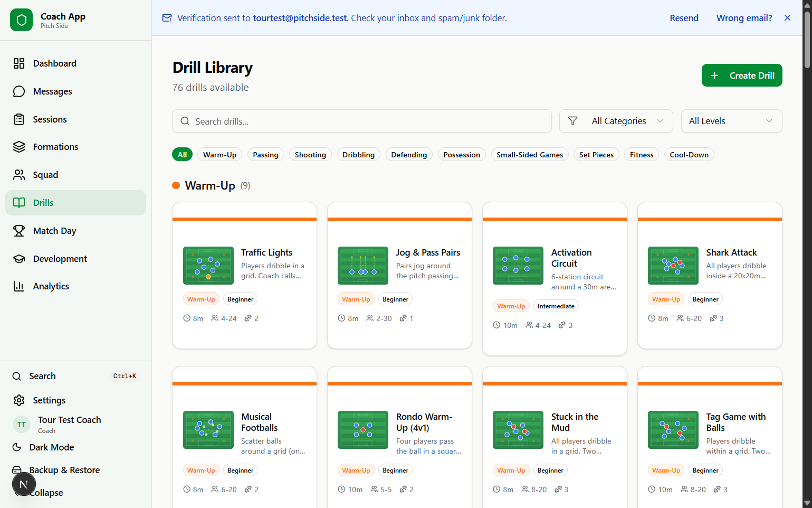The height and width of the screenshot is (508, 812).
Task: Open Settings from the sidebar
Action: point(49,400)
